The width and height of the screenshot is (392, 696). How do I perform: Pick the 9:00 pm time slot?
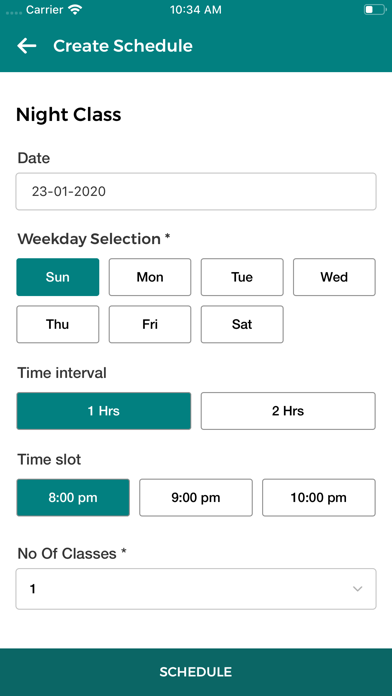pyautogui.click(x=196, y=498)
